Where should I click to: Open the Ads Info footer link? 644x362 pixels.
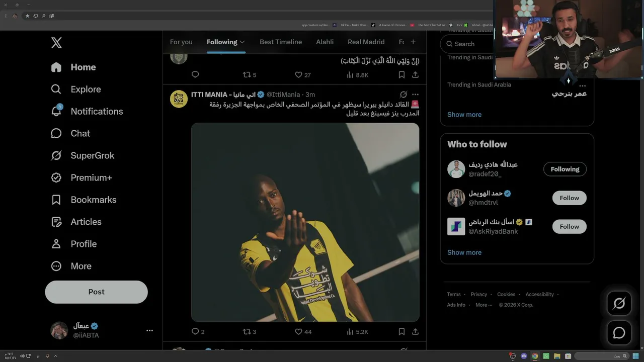click(x=456, y=305)
